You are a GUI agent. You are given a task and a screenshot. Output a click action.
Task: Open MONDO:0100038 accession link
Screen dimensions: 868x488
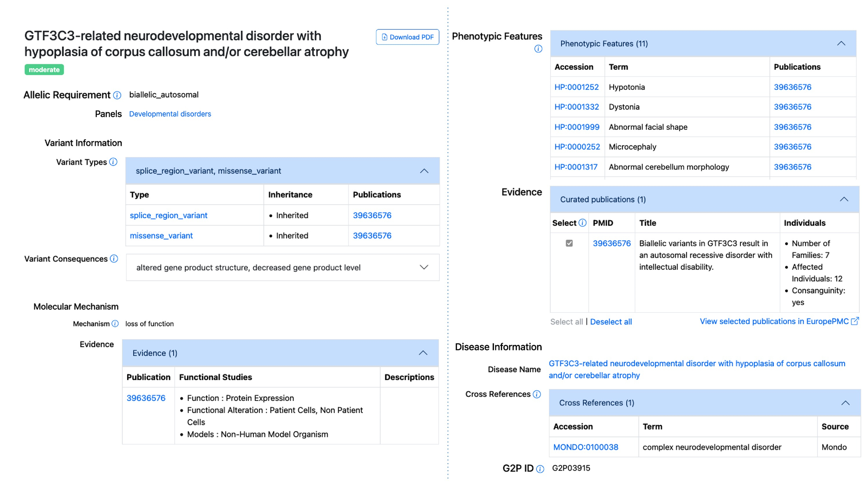[x=585, y=447]
